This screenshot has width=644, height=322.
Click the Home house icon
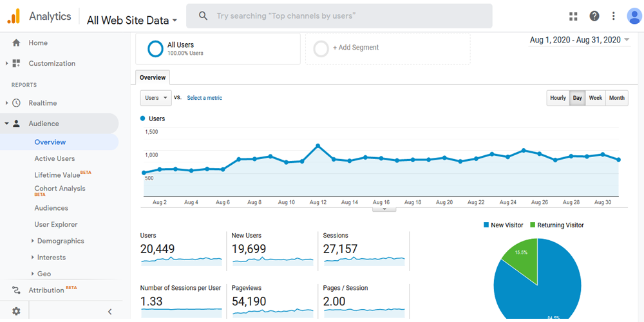pyautogui.click(x=16, y=43)
